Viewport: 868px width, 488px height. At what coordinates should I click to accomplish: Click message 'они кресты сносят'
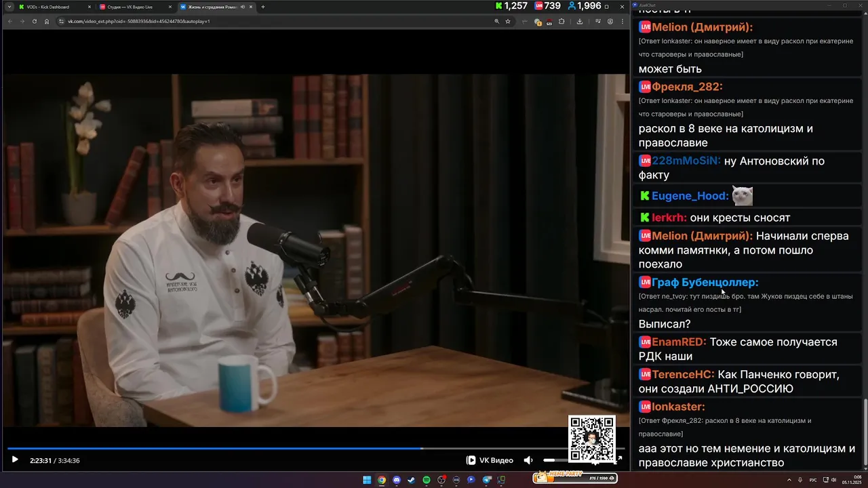pos(740,218)
